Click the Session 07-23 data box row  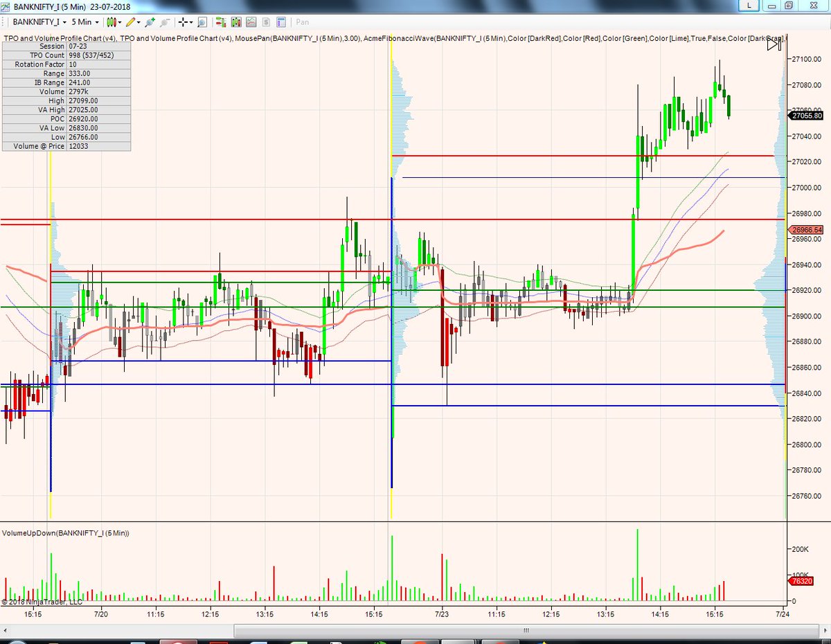click(66, 46)
